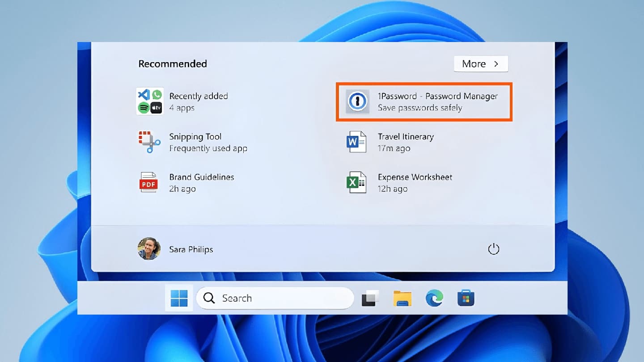Click the 'Travel Itinerary' file name

(x=406, y=137)
